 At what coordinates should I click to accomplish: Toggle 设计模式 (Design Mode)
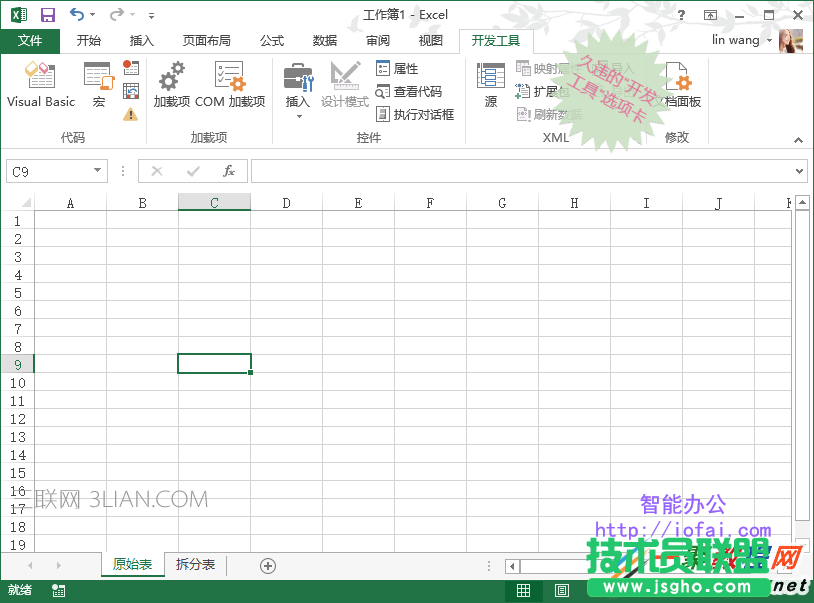tap(344, 85)
